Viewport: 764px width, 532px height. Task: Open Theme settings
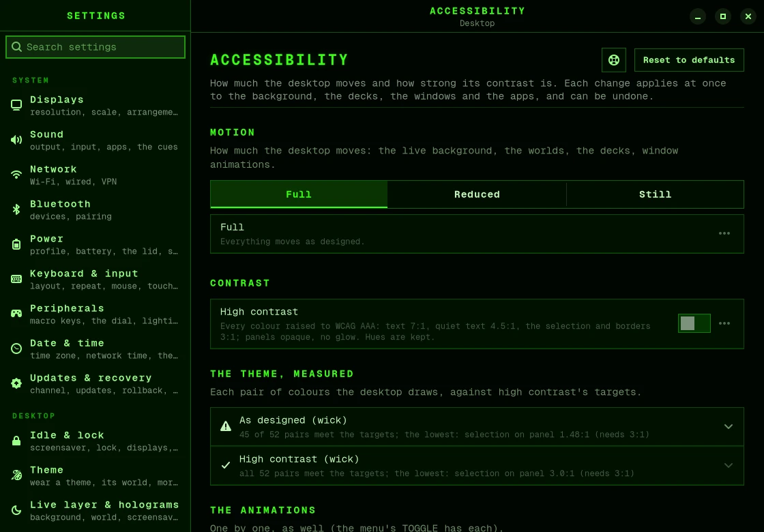click(95, 475)
